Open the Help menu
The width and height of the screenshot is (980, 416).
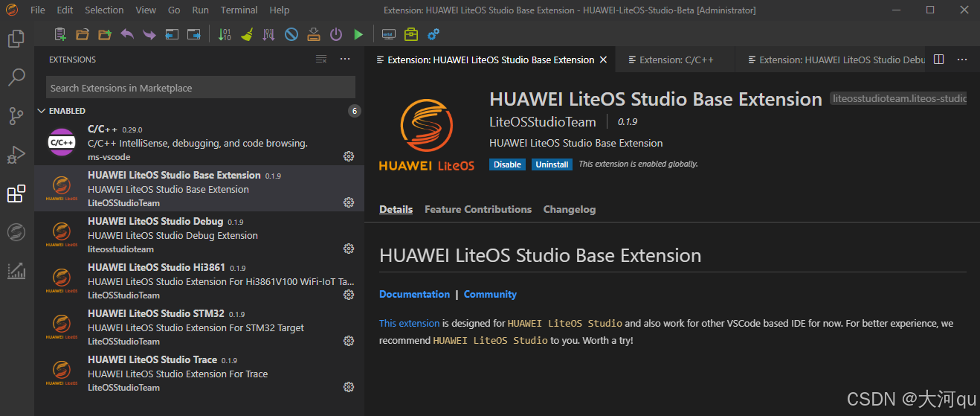pyautogui.click(x=280, y=10)
